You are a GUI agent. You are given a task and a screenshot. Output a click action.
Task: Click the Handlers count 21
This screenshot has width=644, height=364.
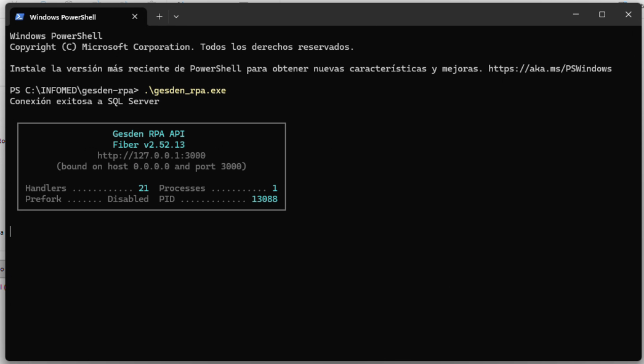pos(143,188)
